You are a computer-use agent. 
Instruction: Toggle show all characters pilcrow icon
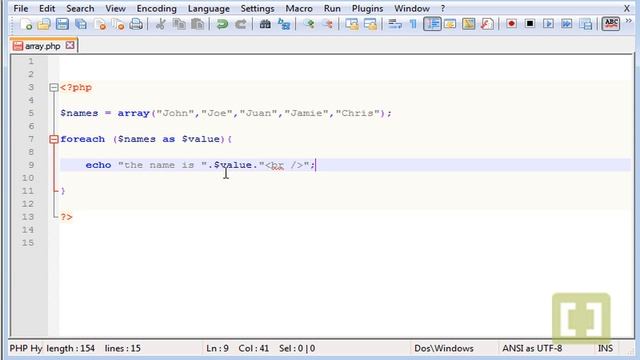tap(413, 24)
